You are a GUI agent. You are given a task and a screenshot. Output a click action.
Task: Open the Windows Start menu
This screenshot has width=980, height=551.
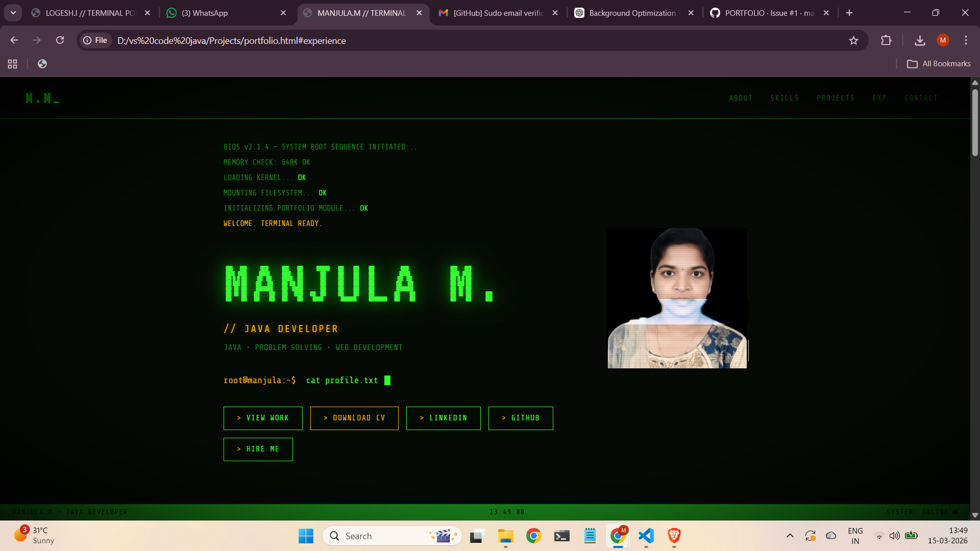pos(306,536)
